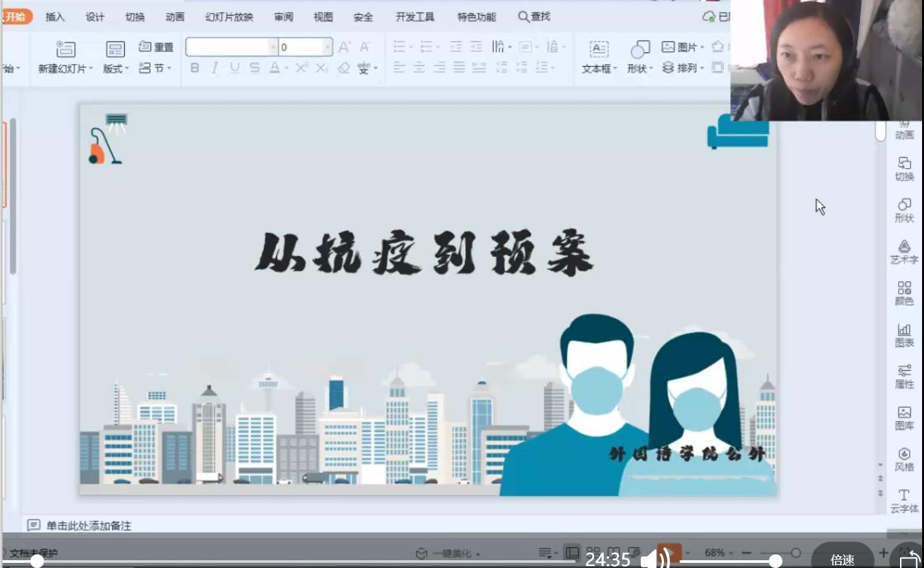Click the 查找 search button
This screenshot has width=924, height=568.
[x=534, y=17]
